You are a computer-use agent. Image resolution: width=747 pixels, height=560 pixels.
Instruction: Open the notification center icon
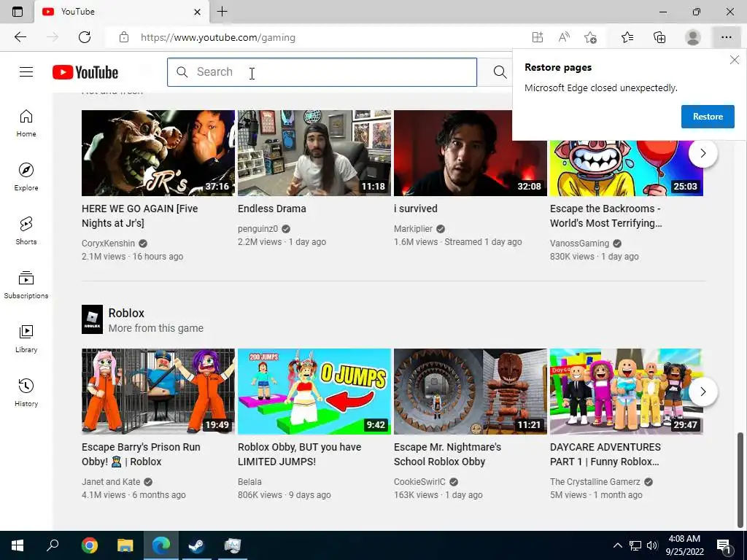point(724,545)
